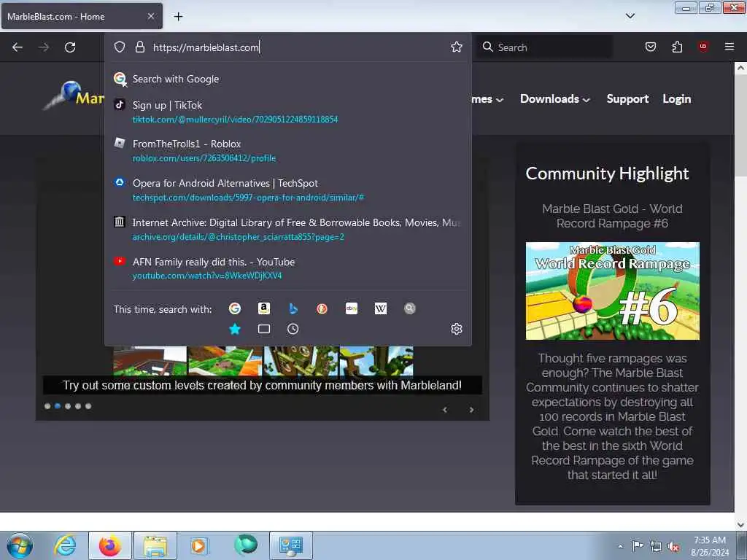Screen dimensions: 747x560
Task: Search bookmarks with the blue star icon
Action: click(x=235, y=329)
